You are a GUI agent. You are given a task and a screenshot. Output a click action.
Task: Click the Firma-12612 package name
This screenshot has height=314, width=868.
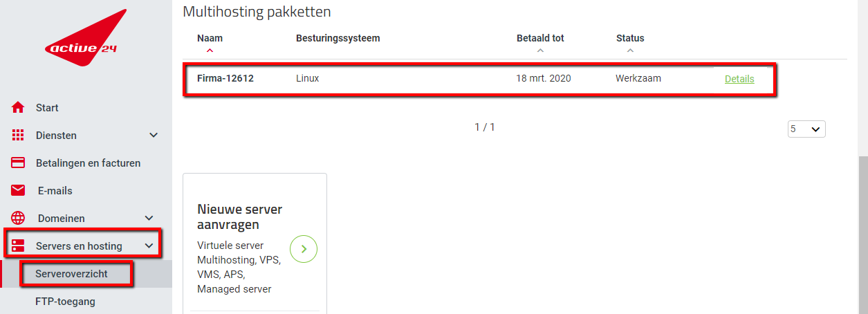[225, 79]
